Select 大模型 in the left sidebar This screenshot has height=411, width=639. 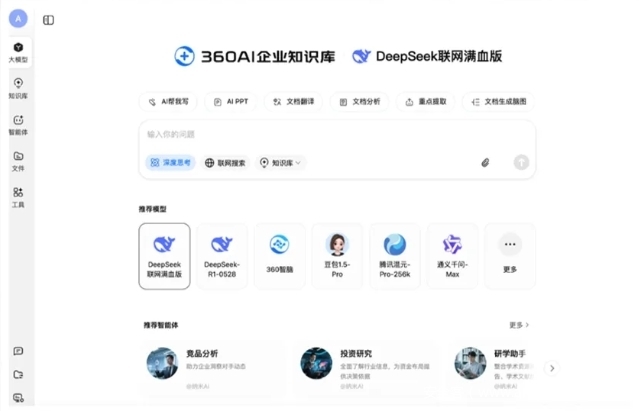tap(18, 52)
